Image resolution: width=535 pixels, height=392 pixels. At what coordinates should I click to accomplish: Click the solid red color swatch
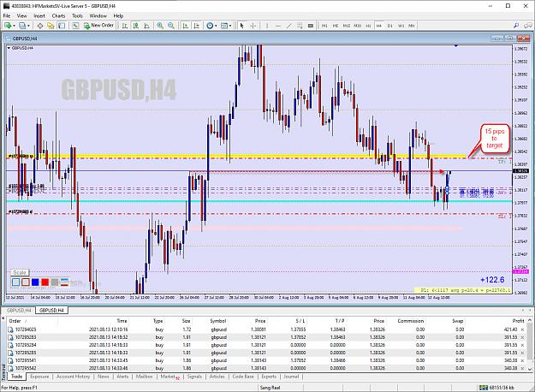pyautogui.click(x=45, y=282)
